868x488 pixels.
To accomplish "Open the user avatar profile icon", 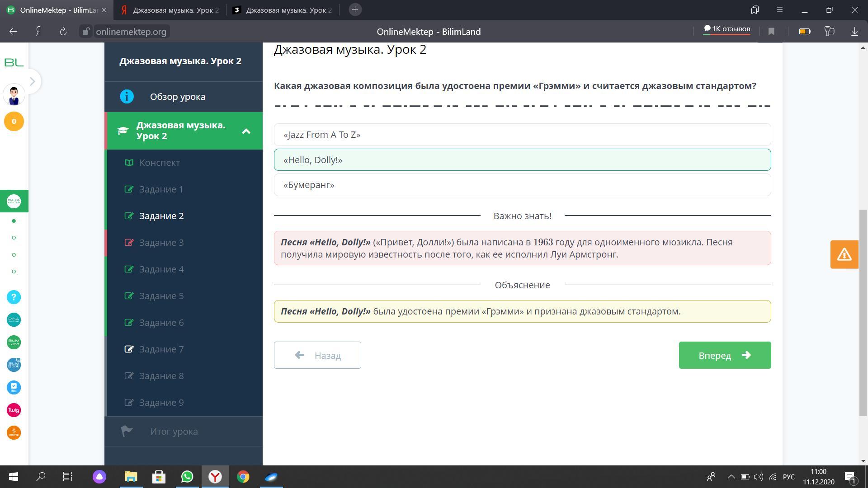I will [14, 95].
